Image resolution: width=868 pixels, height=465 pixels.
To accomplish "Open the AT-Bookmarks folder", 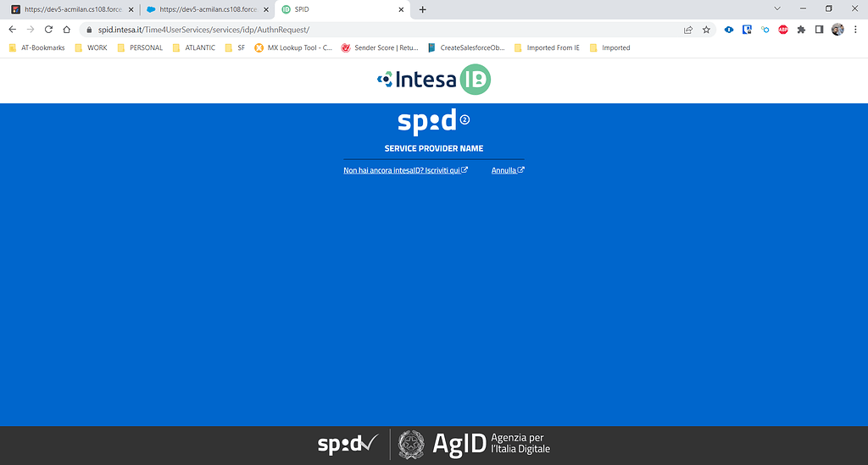I will point(37,48).
